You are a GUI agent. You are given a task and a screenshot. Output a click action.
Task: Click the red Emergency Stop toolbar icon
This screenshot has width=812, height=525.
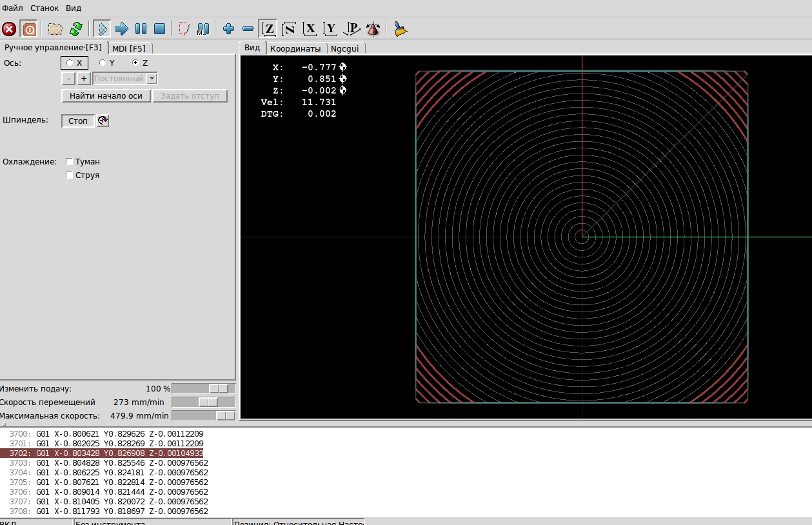coord(9,29)
